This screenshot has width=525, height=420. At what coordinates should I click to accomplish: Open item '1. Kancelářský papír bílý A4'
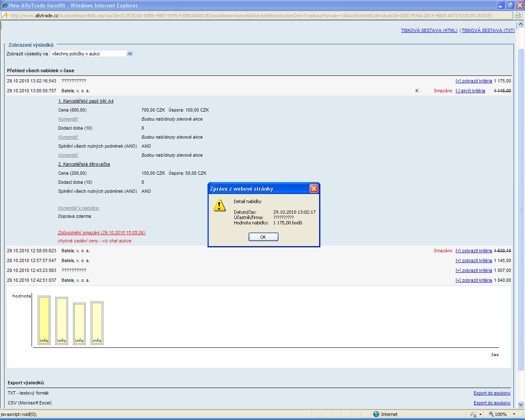86,101
